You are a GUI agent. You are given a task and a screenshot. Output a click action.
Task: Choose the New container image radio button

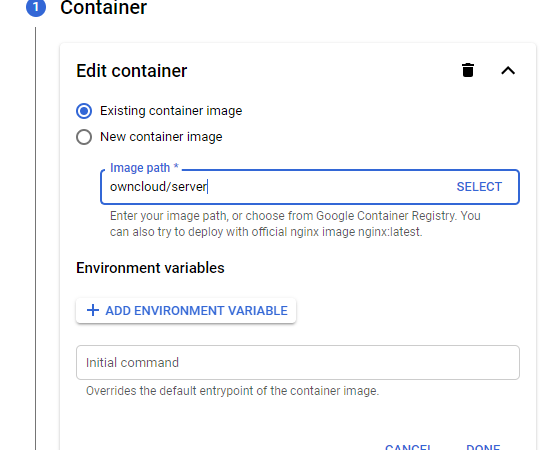[84, 137]
